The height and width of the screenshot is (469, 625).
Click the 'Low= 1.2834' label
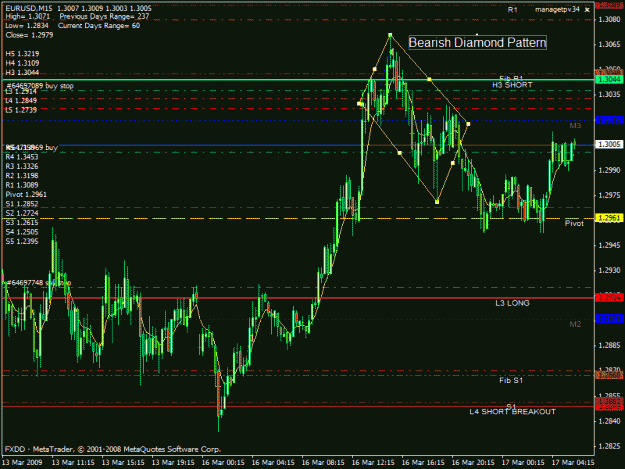(x=27, y=26)
